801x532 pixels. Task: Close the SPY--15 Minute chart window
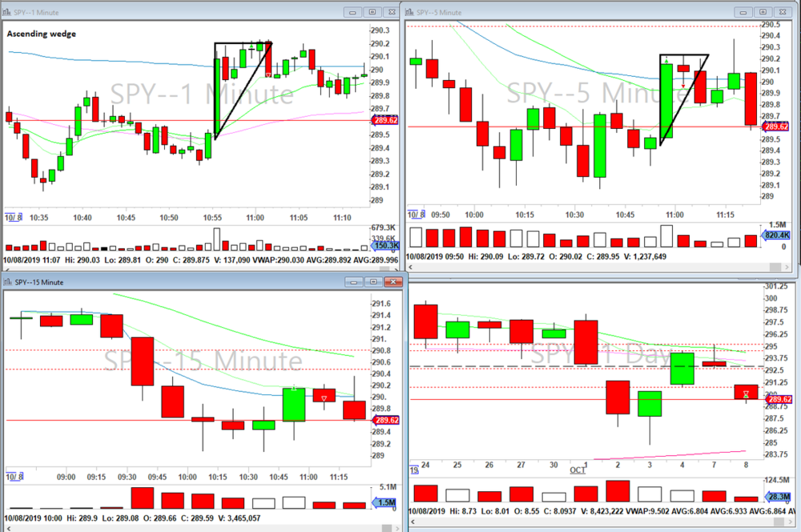coord(392,281)
